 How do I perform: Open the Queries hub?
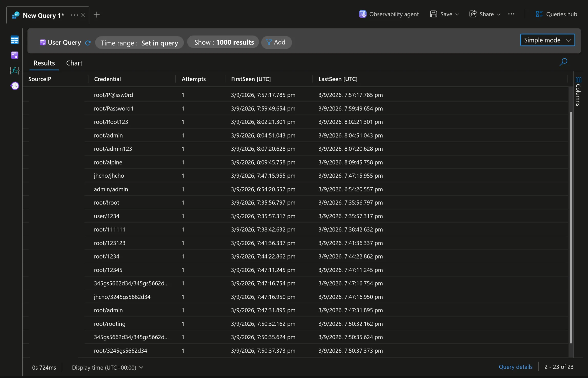pyautogui.click(x=556, y=14)
